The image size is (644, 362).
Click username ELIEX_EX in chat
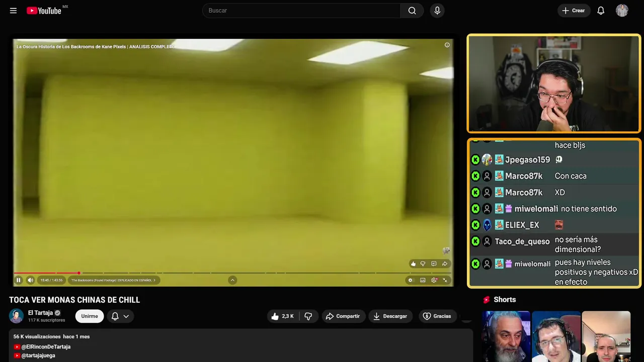tap(522, 225)
